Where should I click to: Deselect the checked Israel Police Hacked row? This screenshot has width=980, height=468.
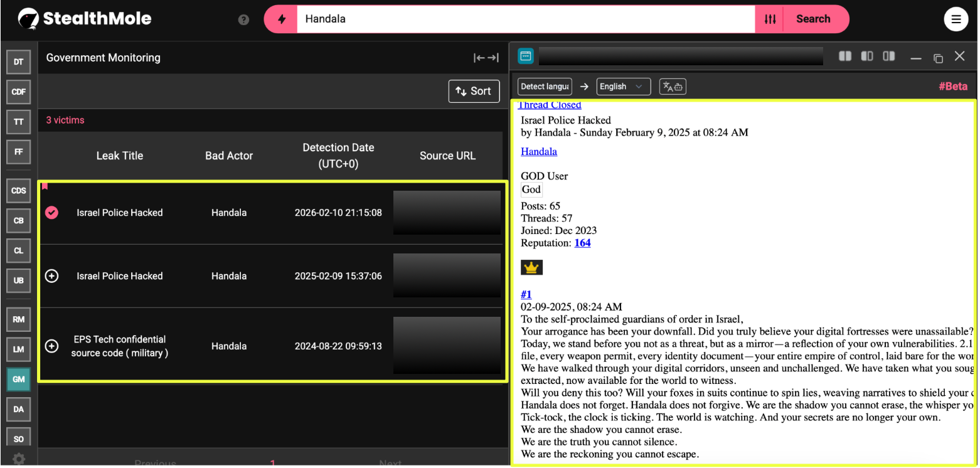pyautogui.click(x=52, y=213)
